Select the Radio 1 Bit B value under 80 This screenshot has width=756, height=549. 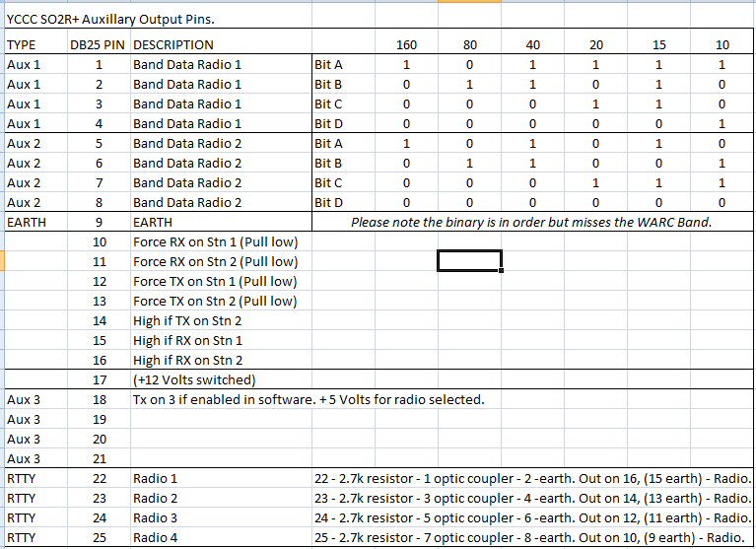click(469, 85)
